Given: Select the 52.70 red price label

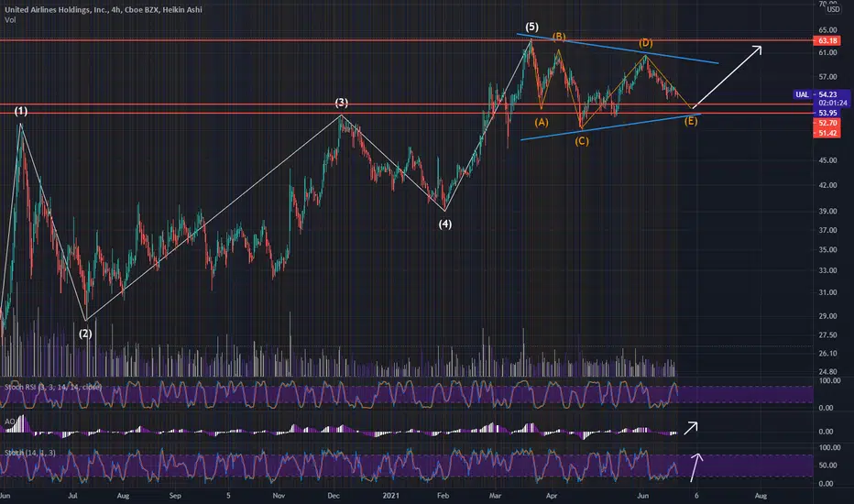Looking at the screenshot, I should point(827,123).
